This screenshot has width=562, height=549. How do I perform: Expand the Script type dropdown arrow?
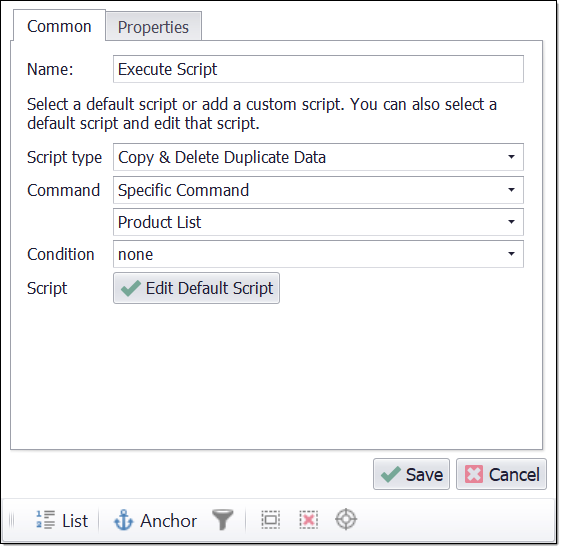[511, 158]
